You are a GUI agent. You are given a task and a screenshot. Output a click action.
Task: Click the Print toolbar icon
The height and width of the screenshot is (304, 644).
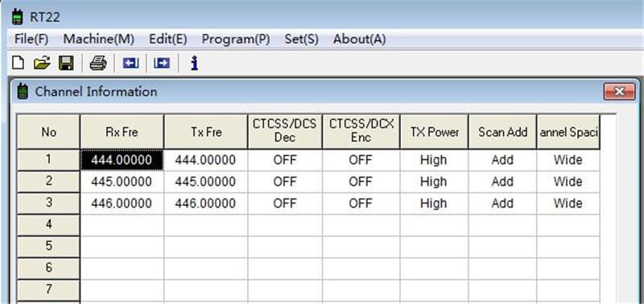tap(98, 64)
